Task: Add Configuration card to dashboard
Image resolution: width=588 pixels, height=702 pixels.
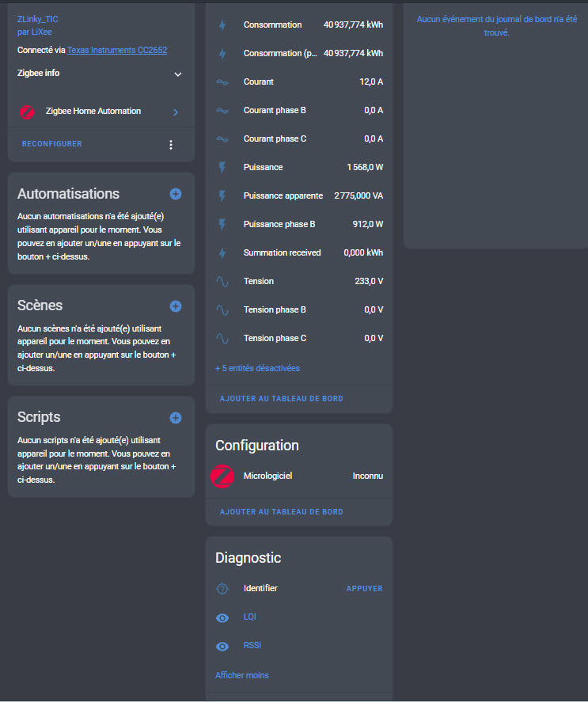Action: [281, 512]
